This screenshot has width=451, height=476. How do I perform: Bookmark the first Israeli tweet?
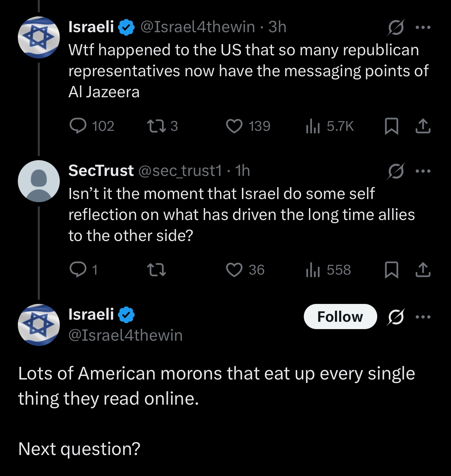click(391, 126)
